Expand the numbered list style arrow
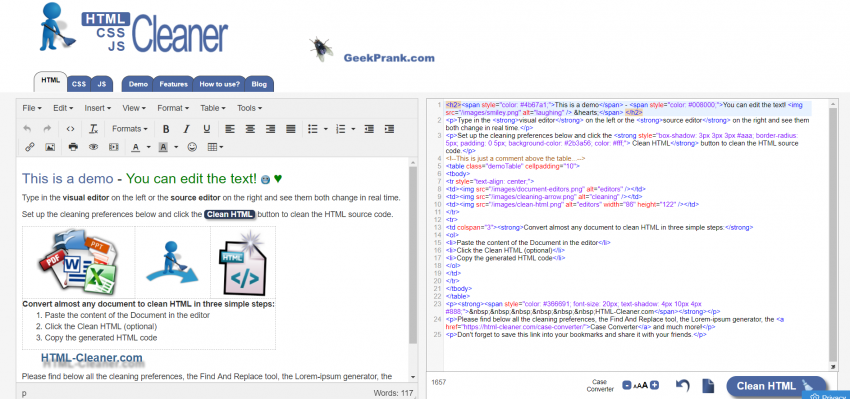The image size is (850, 399). tap(353, 129)
